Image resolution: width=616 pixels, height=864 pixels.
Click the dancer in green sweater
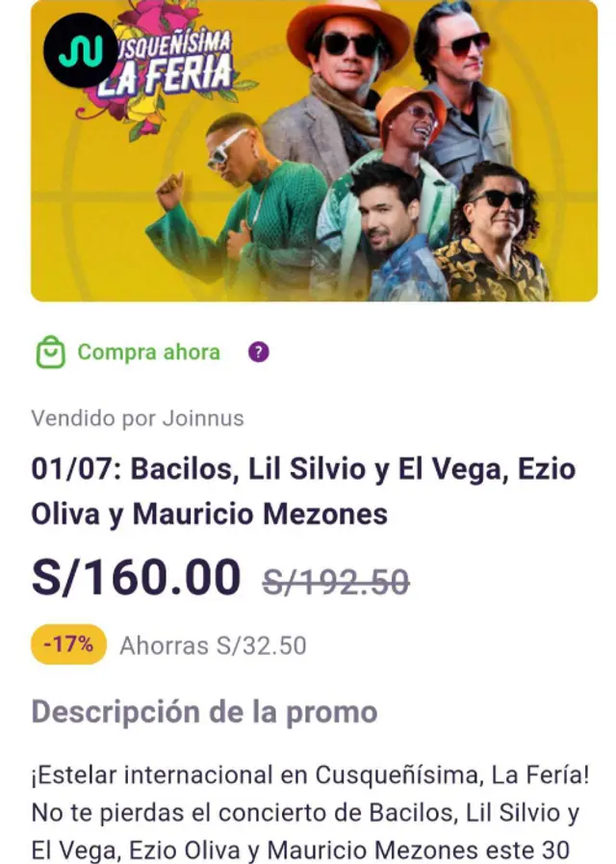point(243,207)
